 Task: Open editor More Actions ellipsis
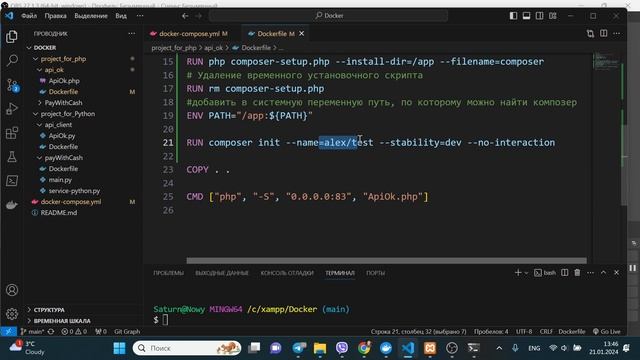pyautogui.click(x=617, y=33)
